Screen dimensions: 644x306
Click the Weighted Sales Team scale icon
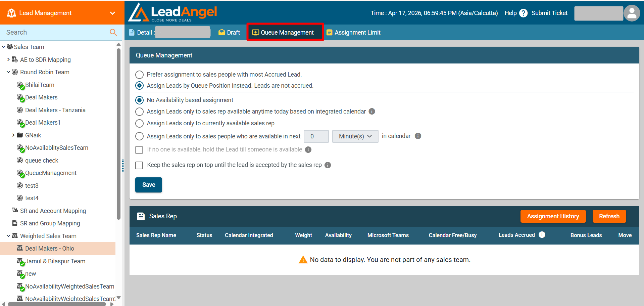coord(15,236)
